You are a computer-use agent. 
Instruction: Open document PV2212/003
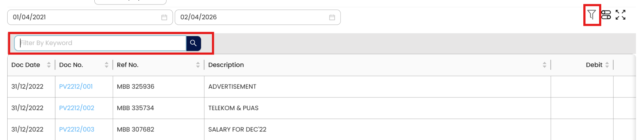[x=77, y=130]
